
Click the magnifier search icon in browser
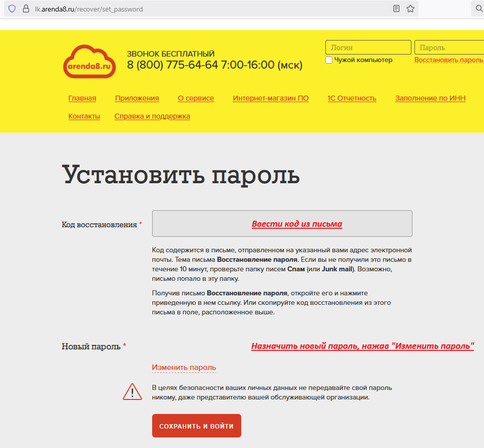pyautogui.click(x=478, y=9)
